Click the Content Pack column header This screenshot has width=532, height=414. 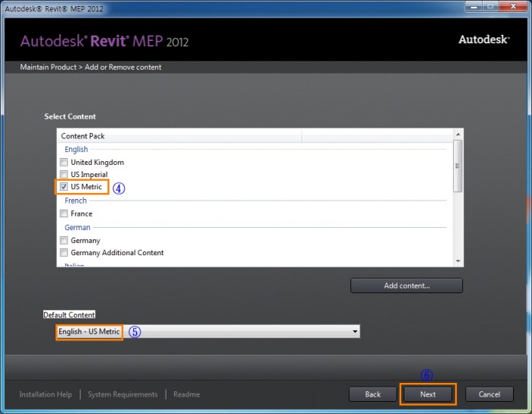click(x=179, y=136)
